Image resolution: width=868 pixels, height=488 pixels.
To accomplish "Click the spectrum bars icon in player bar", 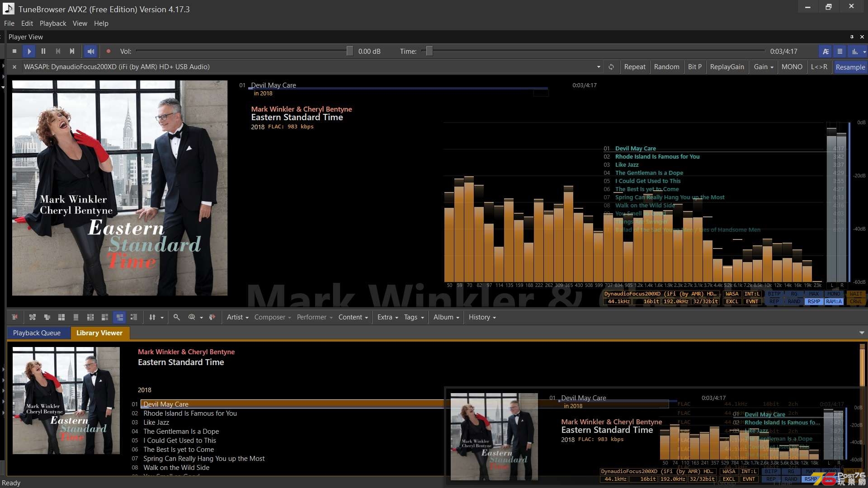I will click(x=855, y=52).
